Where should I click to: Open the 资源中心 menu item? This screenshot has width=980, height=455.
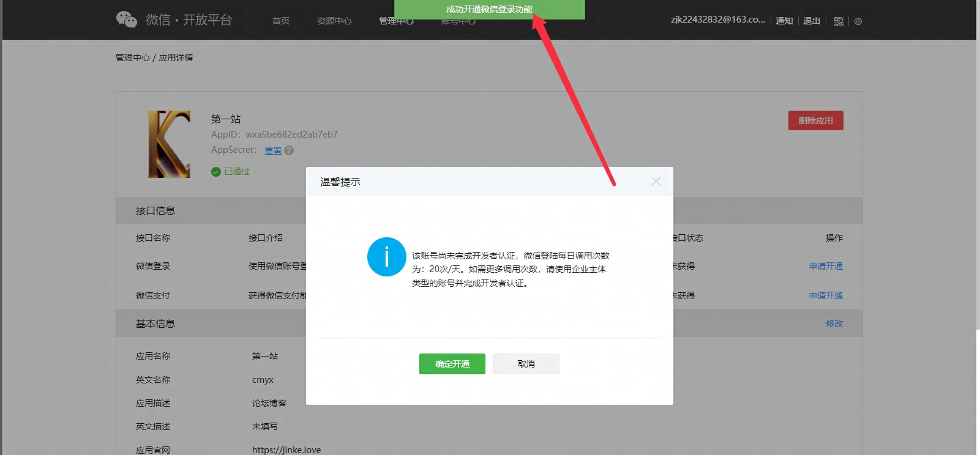click(x=334, y=21)
